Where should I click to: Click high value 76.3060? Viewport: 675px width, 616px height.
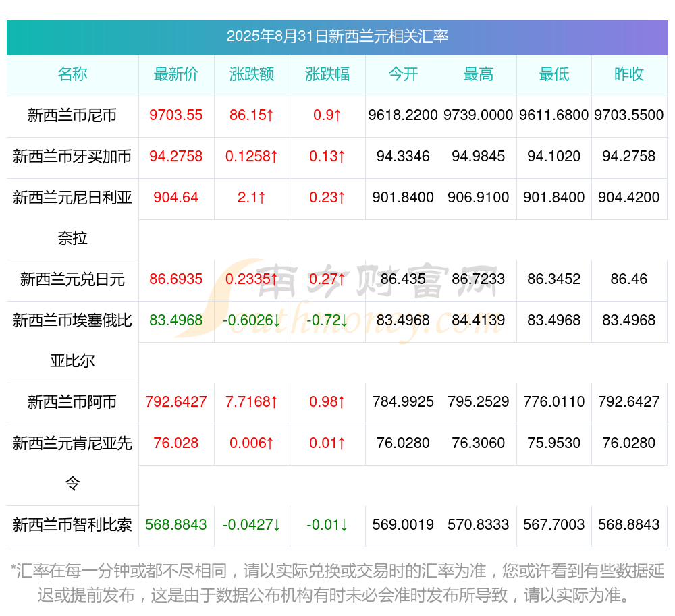point(479,443)
